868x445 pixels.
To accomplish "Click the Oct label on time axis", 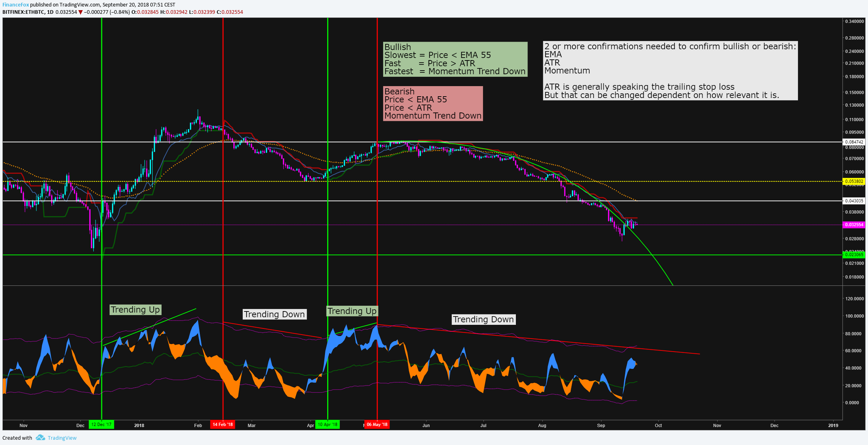I will coord(658,426).
